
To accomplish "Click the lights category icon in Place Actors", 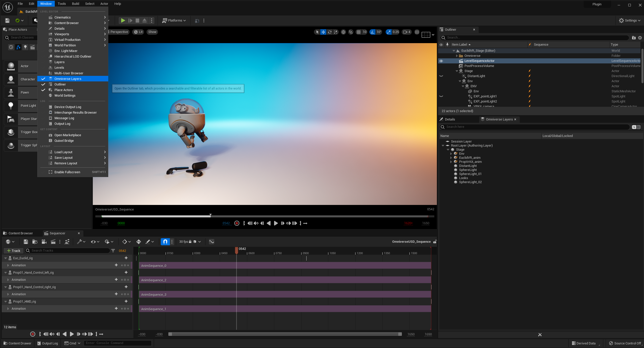I will (25, 47).
